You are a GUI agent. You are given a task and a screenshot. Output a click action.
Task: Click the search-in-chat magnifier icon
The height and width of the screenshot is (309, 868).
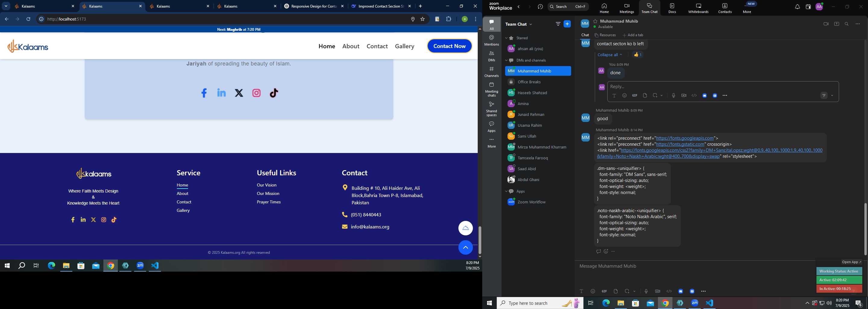tap(846, 24)
